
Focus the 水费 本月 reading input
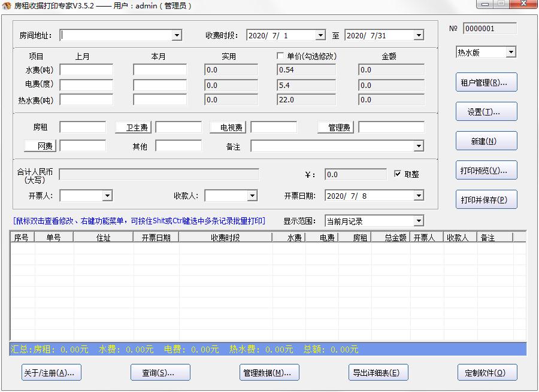point(160,70)
